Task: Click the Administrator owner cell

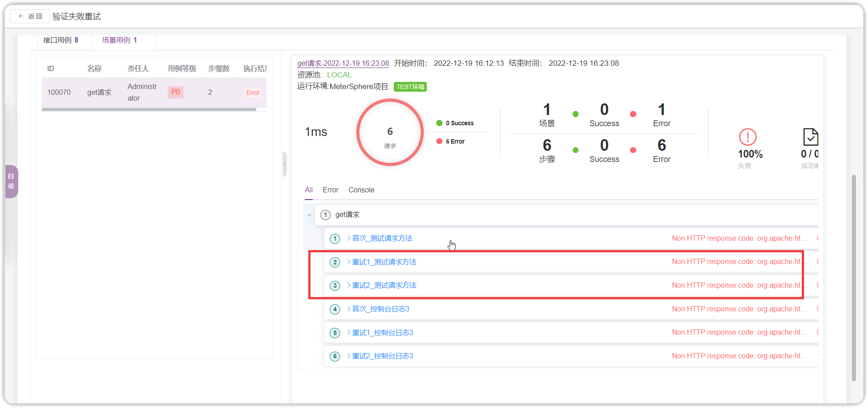Action: [142, 93]
